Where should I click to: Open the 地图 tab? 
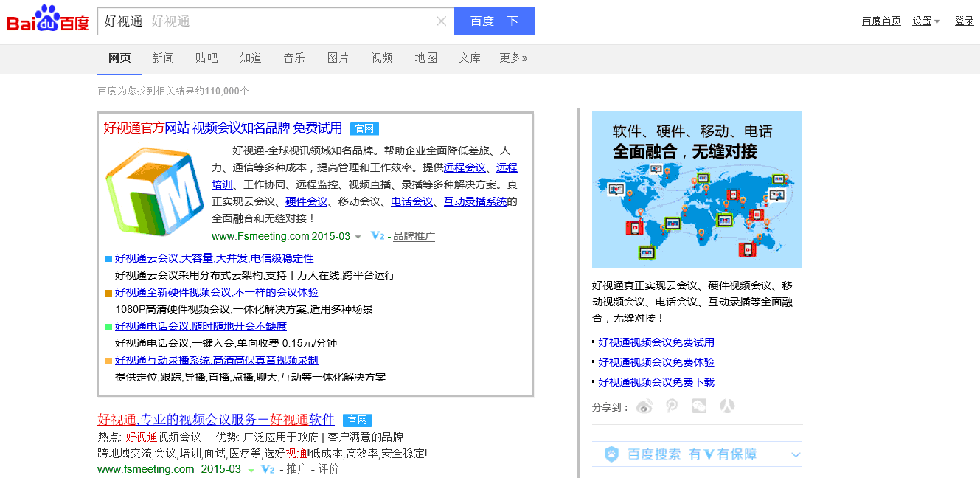click(426, 58)
